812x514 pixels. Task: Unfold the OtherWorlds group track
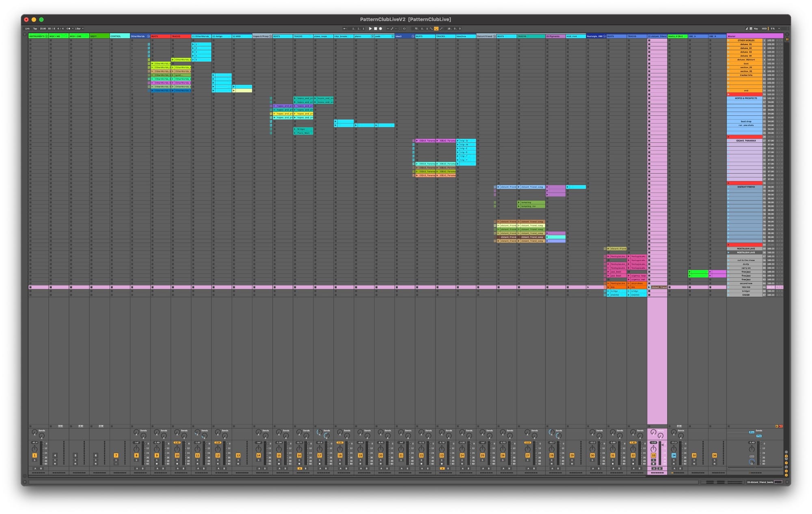tap(149, 37)
